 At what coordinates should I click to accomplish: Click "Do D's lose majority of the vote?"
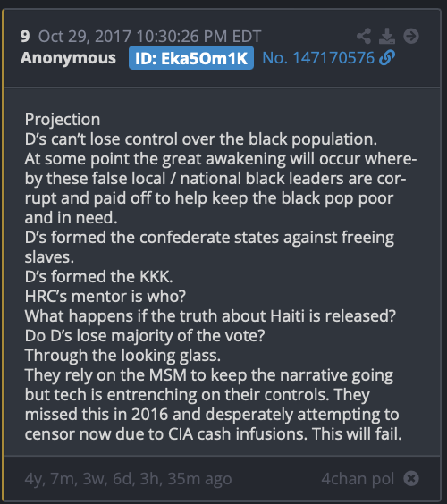coord(145,336)
